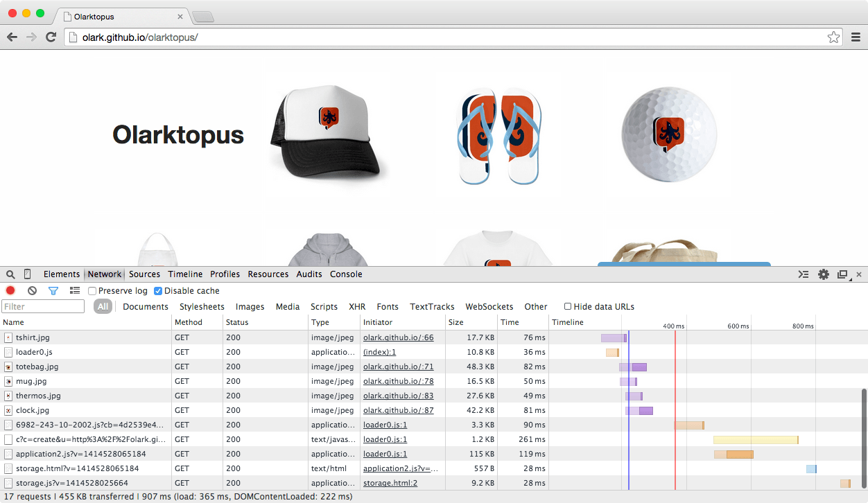868x503 pixels.
Task: Open the dock-side options for DevTools
Action: point(843,274)
